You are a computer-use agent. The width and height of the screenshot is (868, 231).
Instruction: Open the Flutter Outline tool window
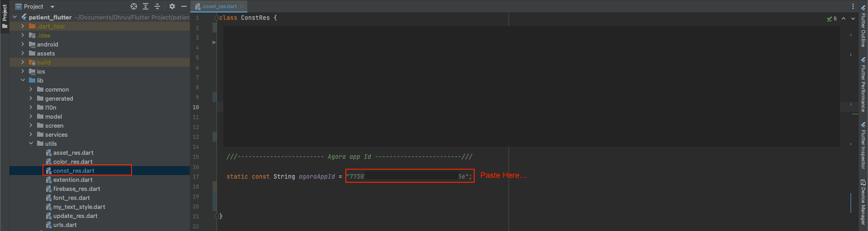coord(863,26)
